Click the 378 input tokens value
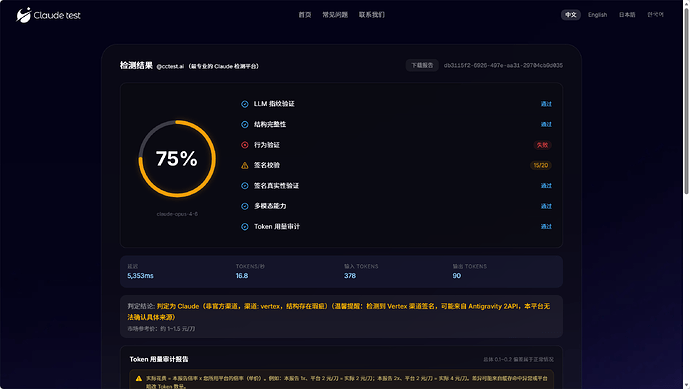The width and height of the screenshot is (690, 389). (x=350, y=276)
